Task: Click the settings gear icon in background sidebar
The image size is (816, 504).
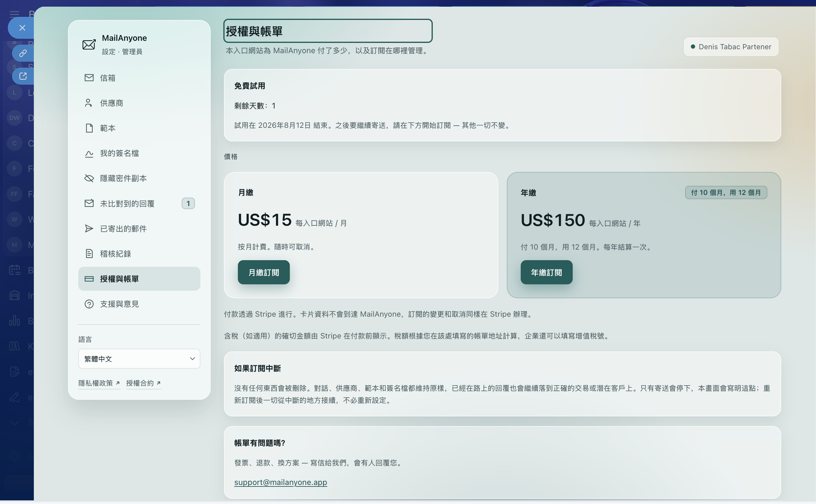Action: click(14, 456)
